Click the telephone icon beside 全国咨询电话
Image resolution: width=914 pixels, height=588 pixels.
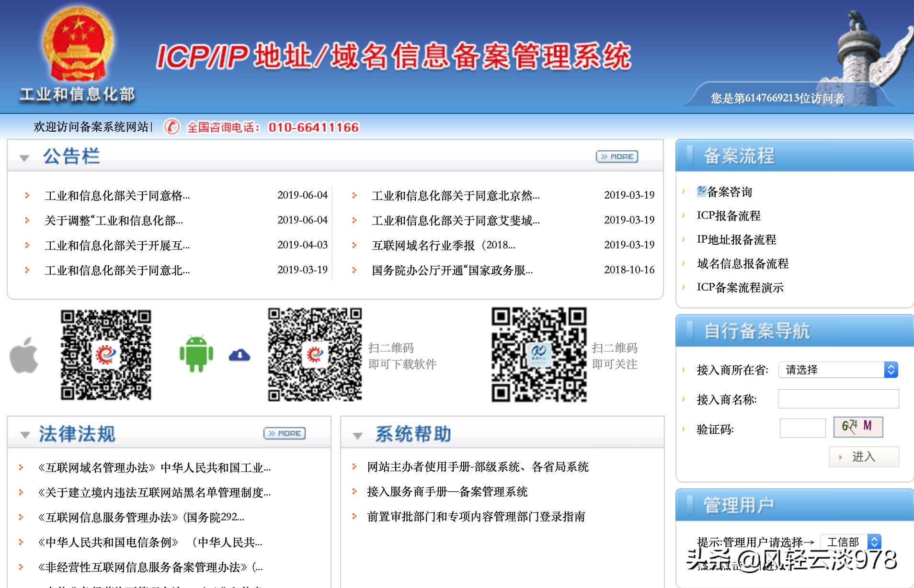point(172,127)
